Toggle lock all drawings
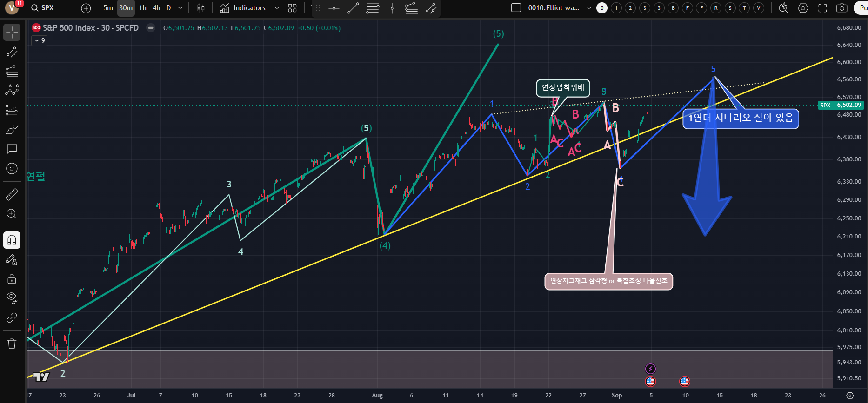This screenshot has width=868, height=403. (12, 279)
